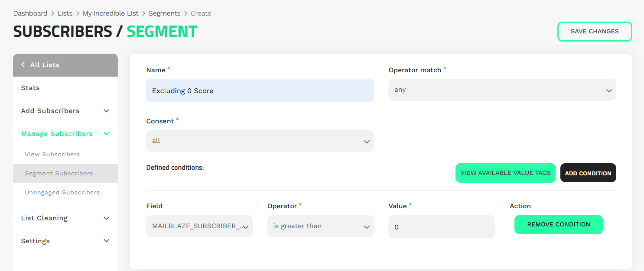Select Segment Subscribers in sidebar
Screen dimensions: 644x271
pos(59,174)
